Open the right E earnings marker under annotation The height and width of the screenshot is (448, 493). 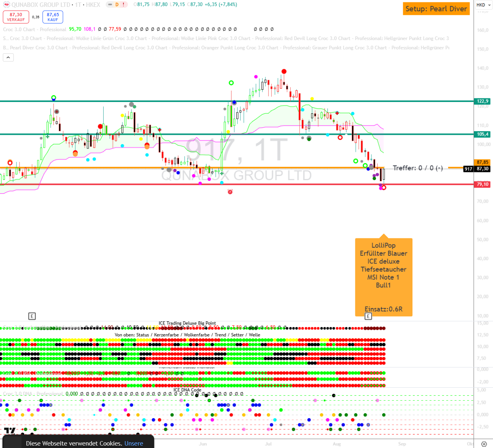click(368, 316)
